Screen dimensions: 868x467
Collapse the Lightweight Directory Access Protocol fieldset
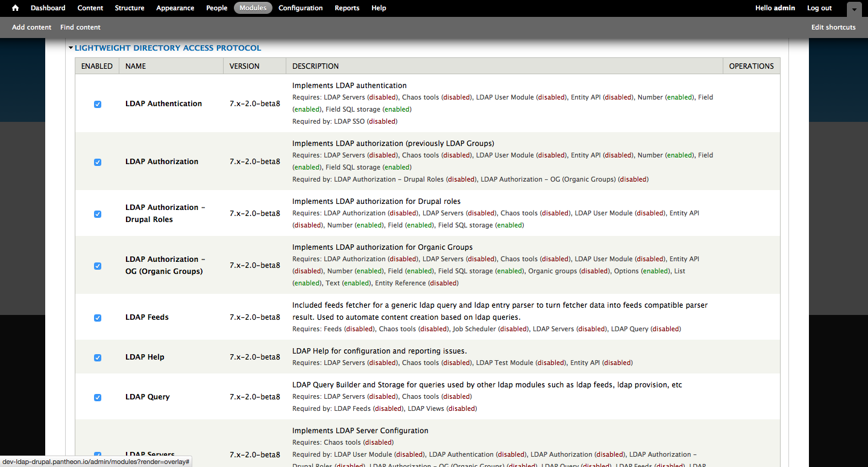(71, 48)
